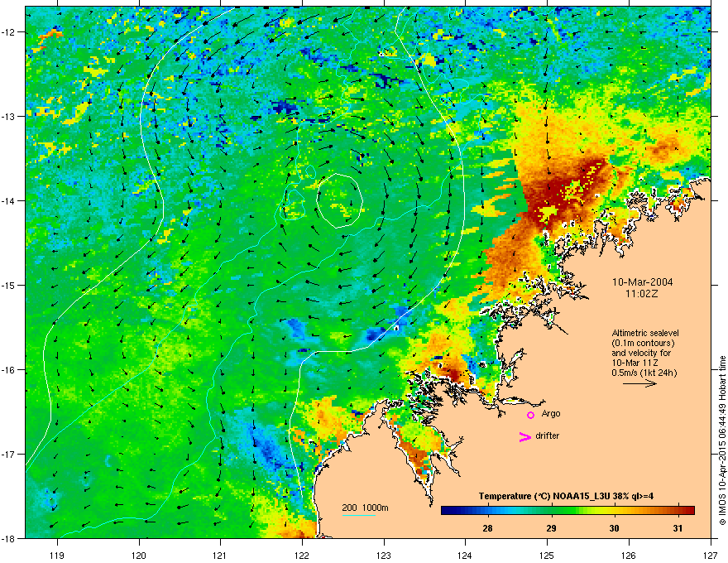
Task: Click the IMOS copyright timestamp text
Action: [x=722, y=440]
